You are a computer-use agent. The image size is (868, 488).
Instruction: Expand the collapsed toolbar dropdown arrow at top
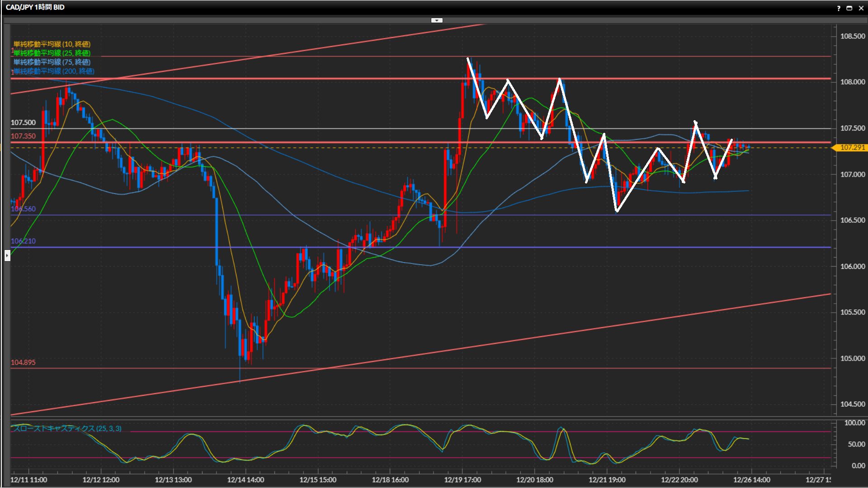click(x=437, y=20)
